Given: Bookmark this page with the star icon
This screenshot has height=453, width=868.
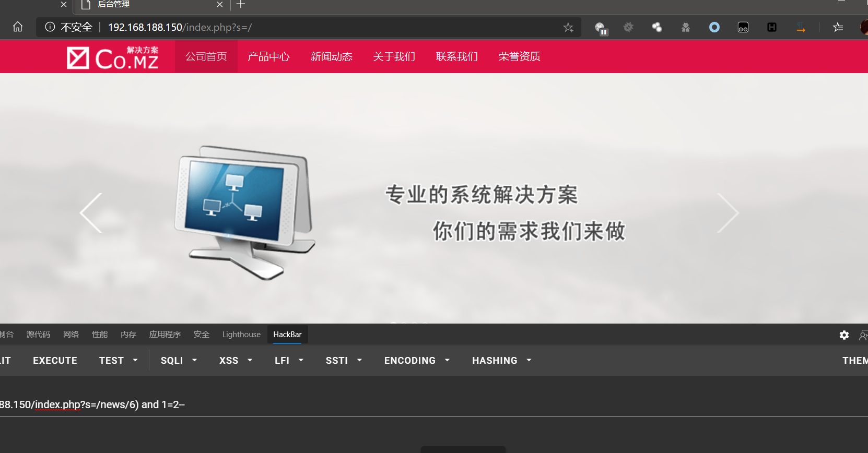Looking at the screenshot, I should coord(568,27).
